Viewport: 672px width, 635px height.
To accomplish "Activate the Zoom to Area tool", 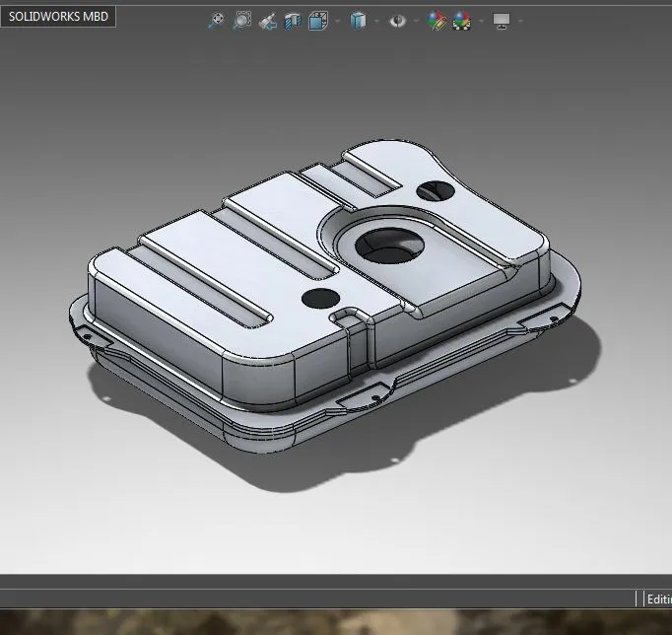I will (x=241, y=21).
